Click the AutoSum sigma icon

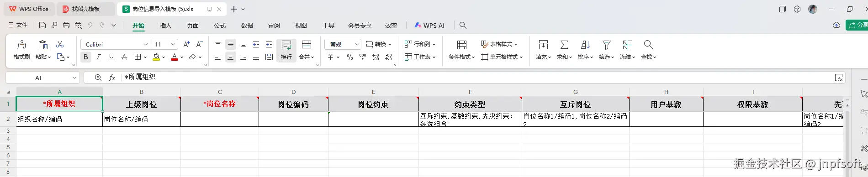(x=564, y=45)
